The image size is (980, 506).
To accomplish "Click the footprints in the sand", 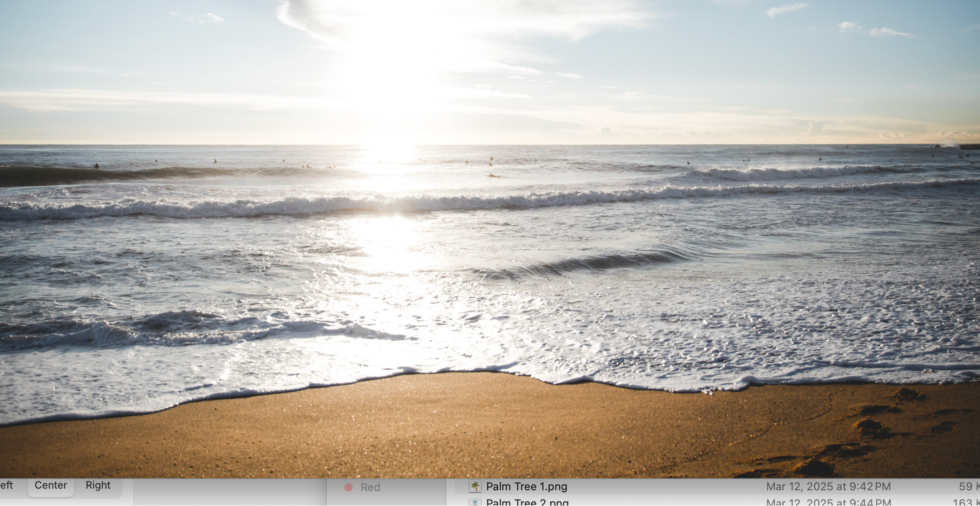I will 870,426.
